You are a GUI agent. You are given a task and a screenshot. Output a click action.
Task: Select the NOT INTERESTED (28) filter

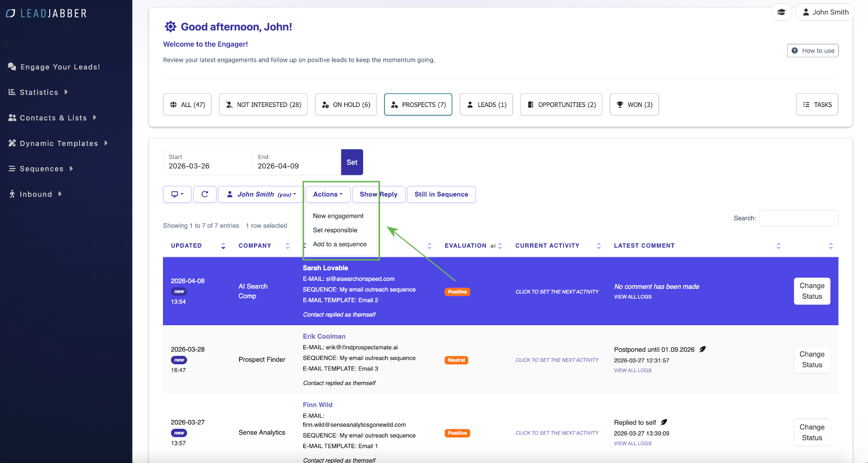tap(263, 105)
